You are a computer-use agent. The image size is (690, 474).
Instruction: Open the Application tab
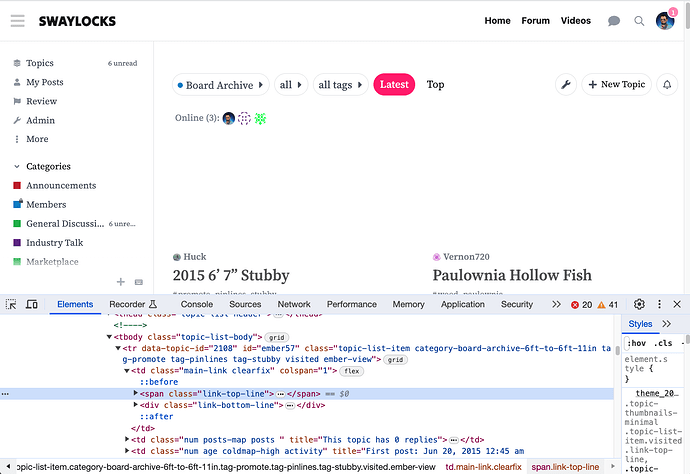coord(462,304)
